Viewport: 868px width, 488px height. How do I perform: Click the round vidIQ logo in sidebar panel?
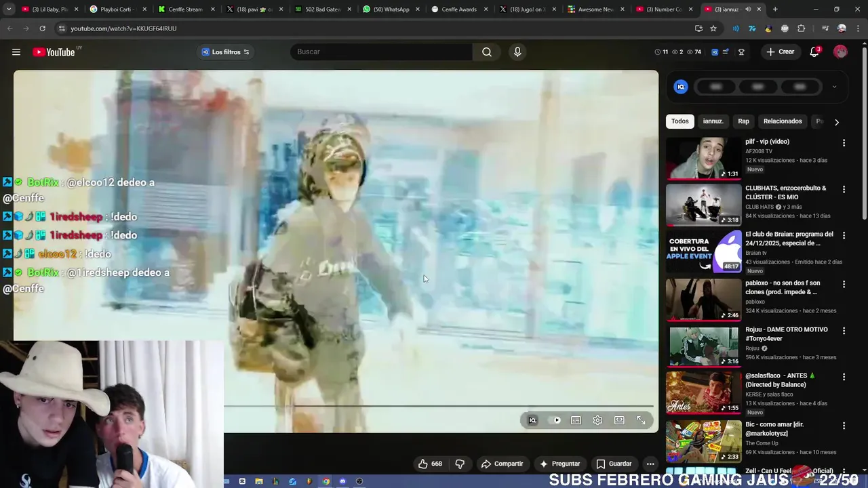(x=681, y=87)
